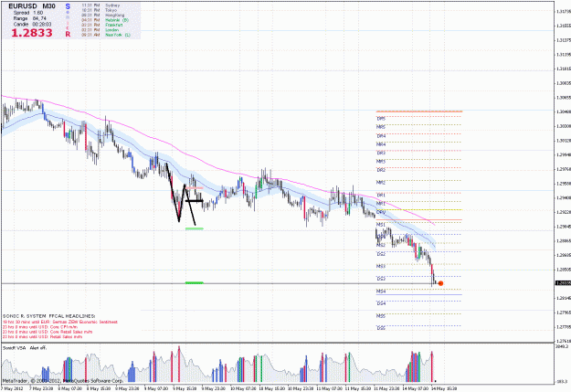The height and width of the screenshot is (392, 571).
Task: Click the DR4 pivot level label
Action: coord(381,136)
